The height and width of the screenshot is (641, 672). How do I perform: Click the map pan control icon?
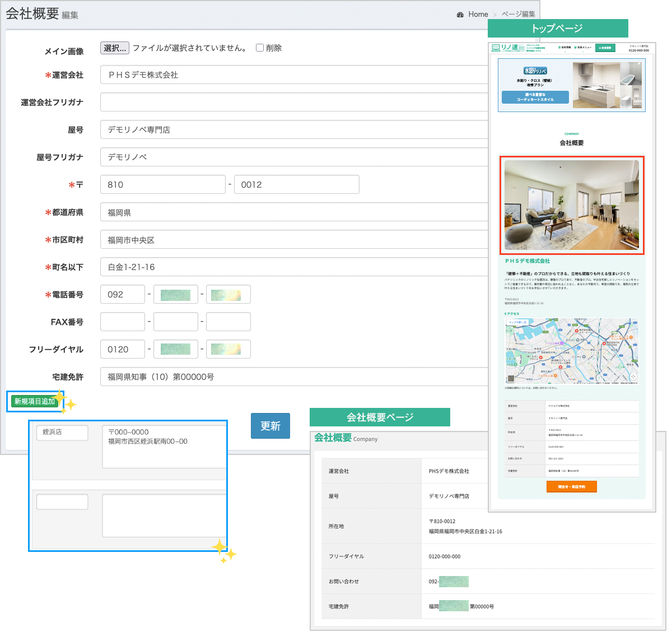(633, 377)
